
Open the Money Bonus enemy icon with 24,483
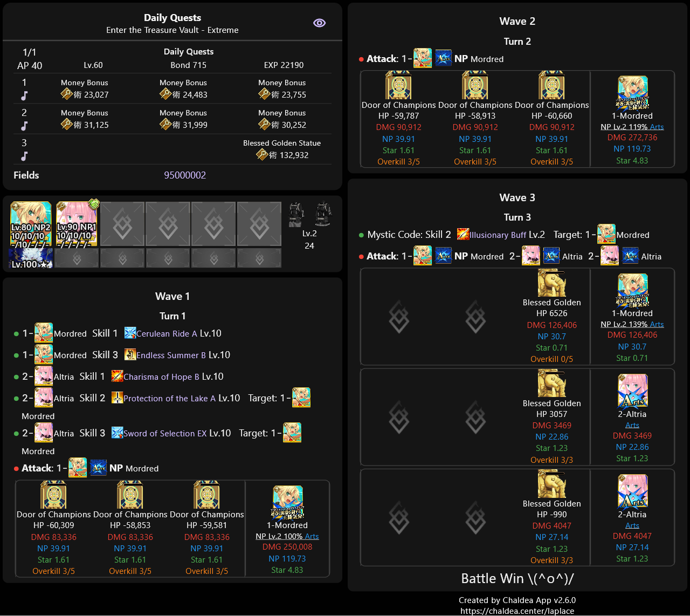tap(165, 94)
